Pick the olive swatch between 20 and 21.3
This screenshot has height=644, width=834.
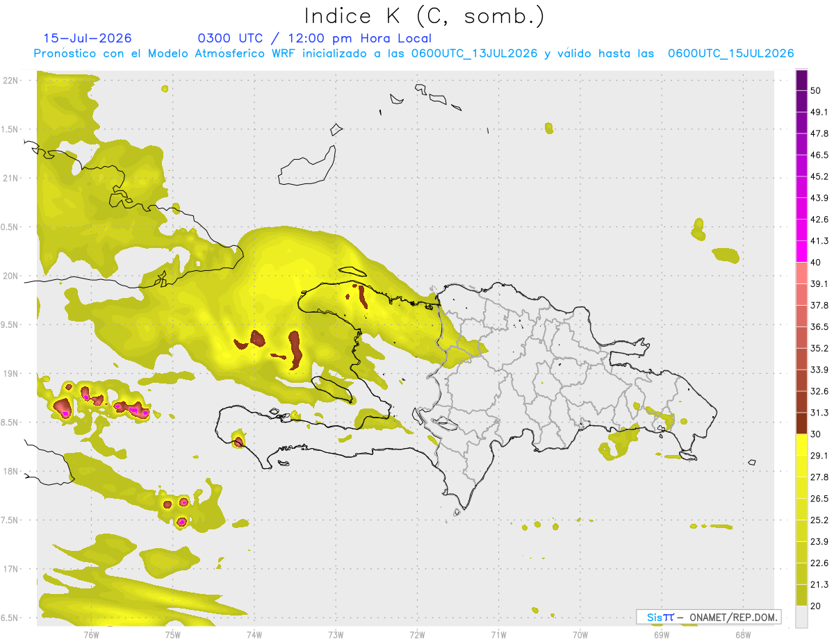[801, 595]
